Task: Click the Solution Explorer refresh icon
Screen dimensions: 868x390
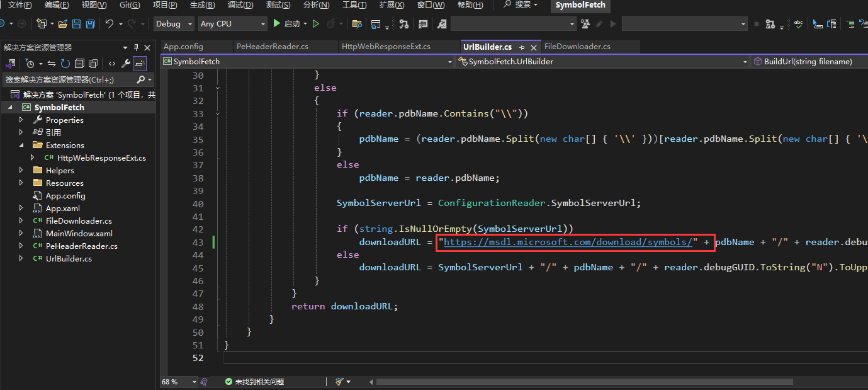Action: (x=65, y=64)
